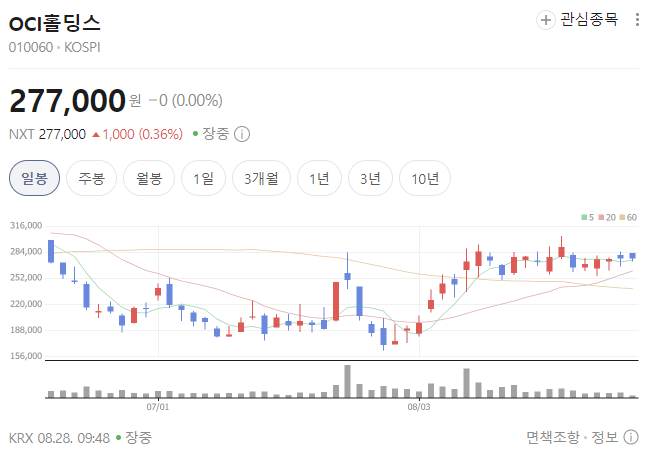Click the 220,000 y-axis price label
Viewport: 652px width, 458px height.
[26, 304]
